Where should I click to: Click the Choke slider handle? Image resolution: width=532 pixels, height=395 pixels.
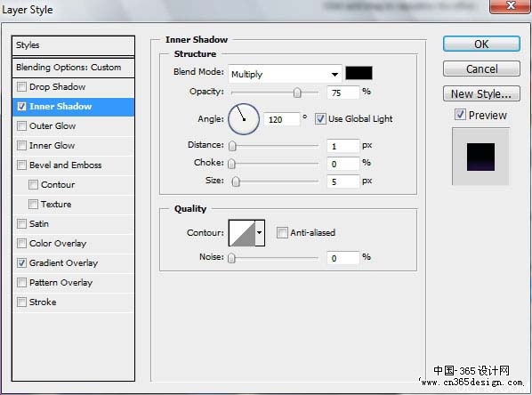point(231,164)
